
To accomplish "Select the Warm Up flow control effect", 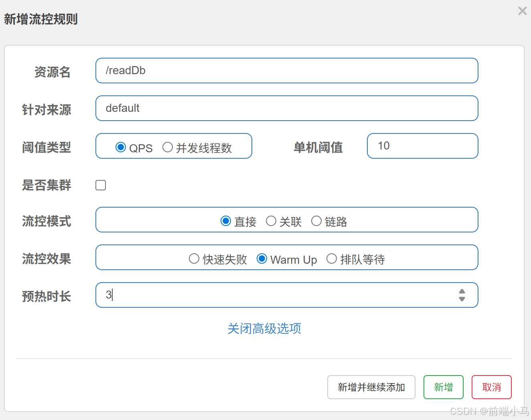I will (262, 258).
